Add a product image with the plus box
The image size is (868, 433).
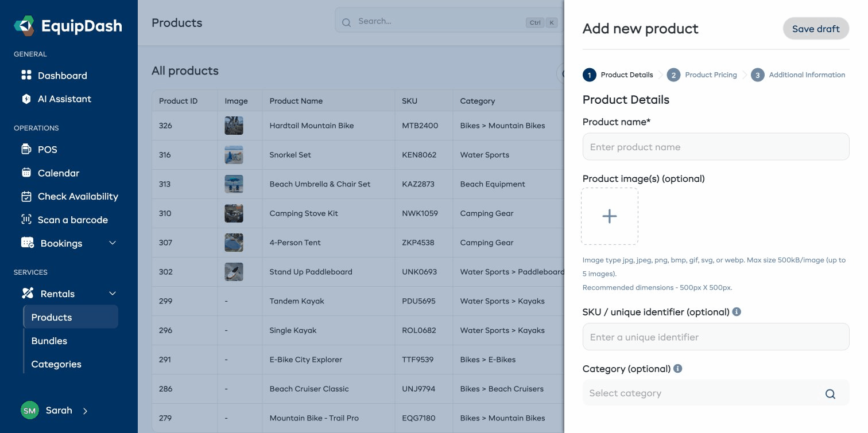[609, 216]
